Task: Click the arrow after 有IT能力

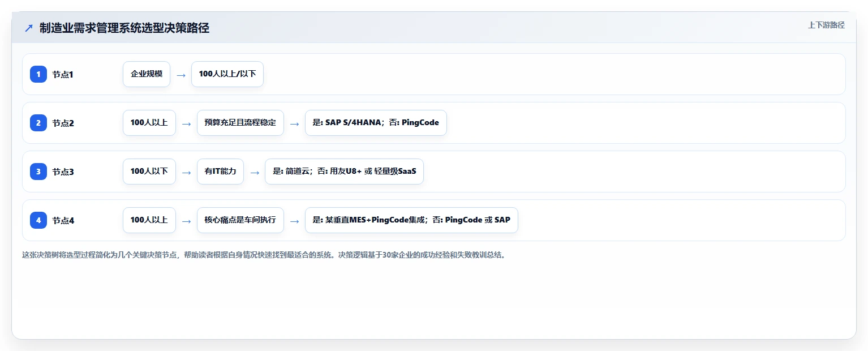Action: [x=255, y=172]
